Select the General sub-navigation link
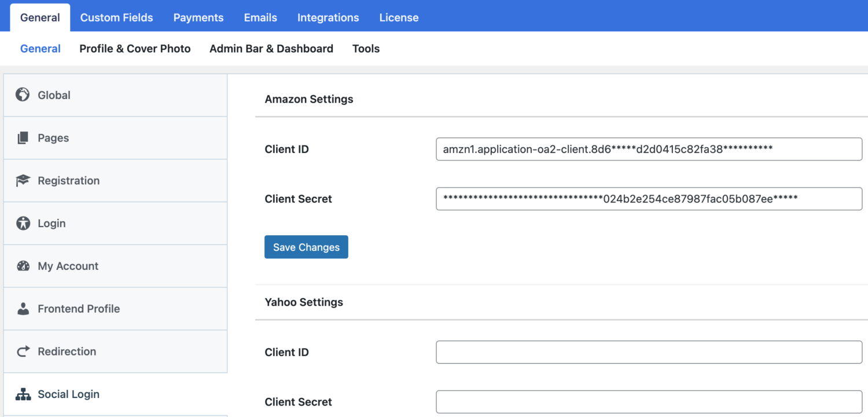868x417 pixels. coord(41,49)
